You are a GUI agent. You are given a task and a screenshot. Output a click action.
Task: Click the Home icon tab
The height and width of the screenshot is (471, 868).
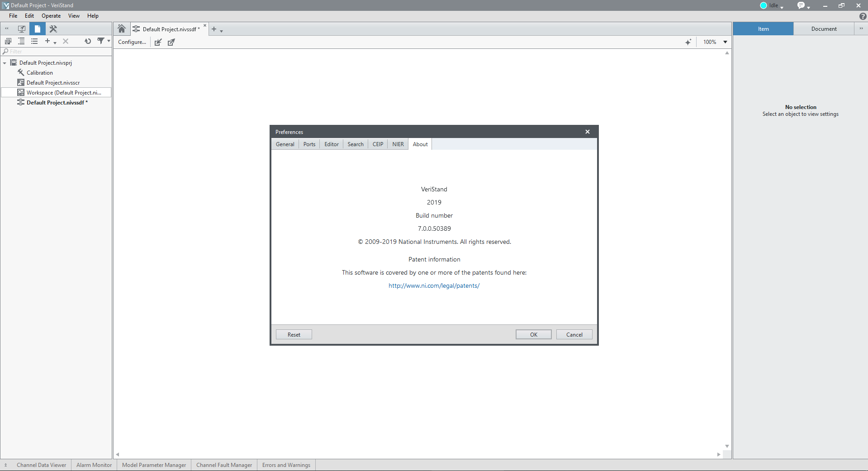[121, 29]
